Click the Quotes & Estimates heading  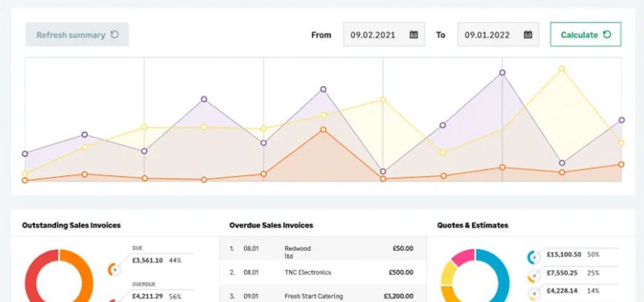coord(473,225)
